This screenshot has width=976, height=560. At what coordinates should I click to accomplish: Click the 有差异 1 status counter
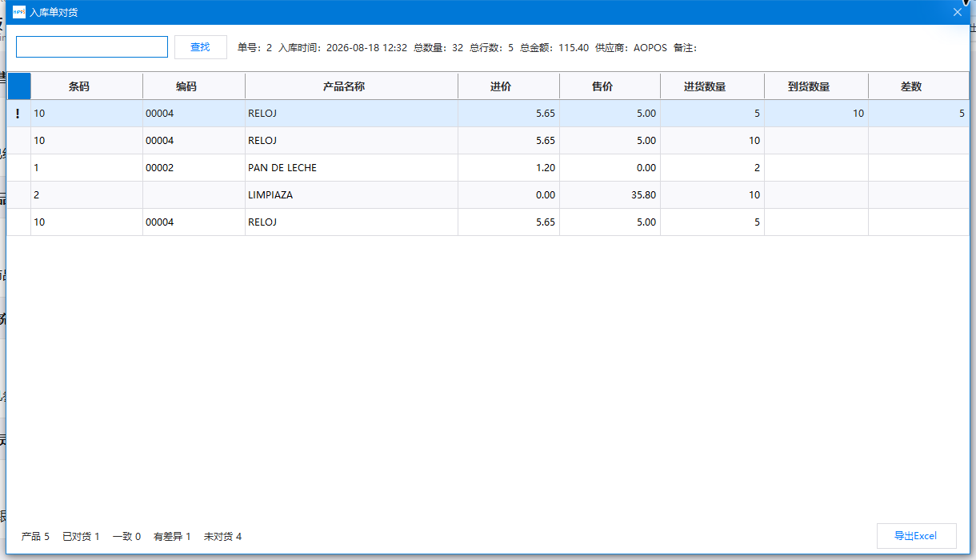pos(172,537)
